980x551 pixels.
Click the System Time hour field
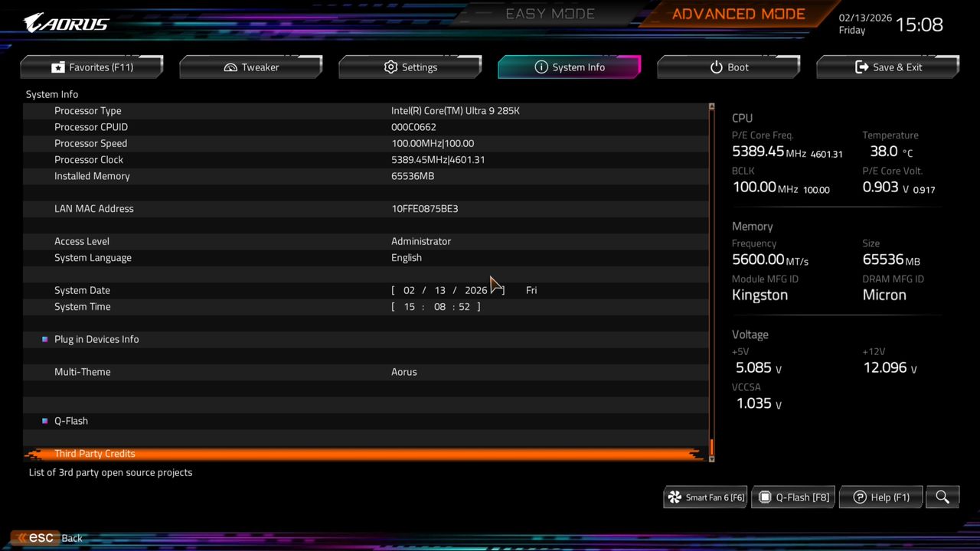(410, 306)
